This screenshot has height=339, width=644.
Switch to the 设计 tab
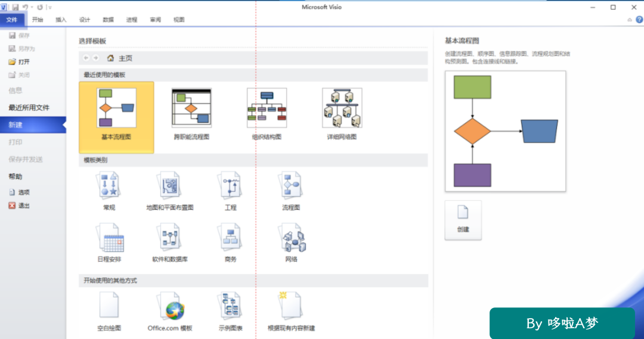click(85, 20)
